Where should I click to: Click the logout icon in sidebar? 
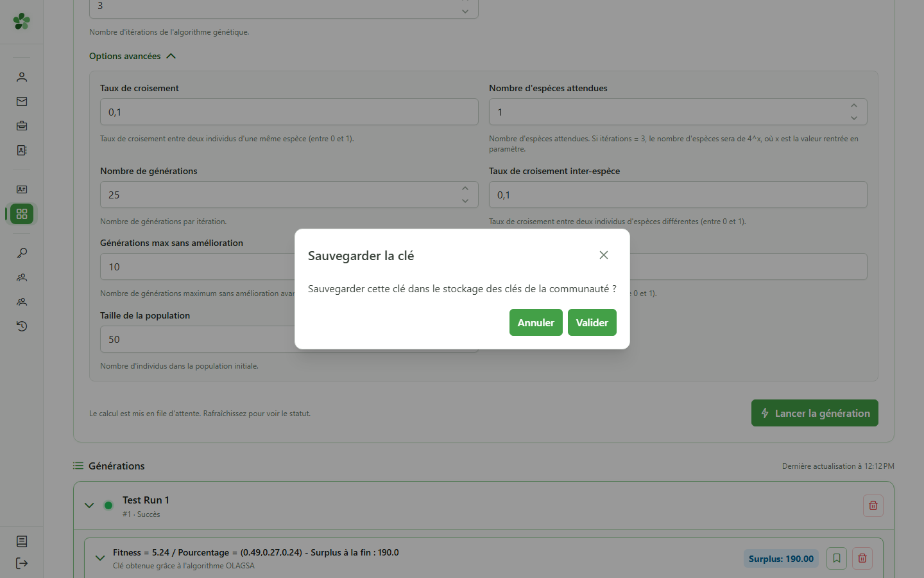[22, 563]
